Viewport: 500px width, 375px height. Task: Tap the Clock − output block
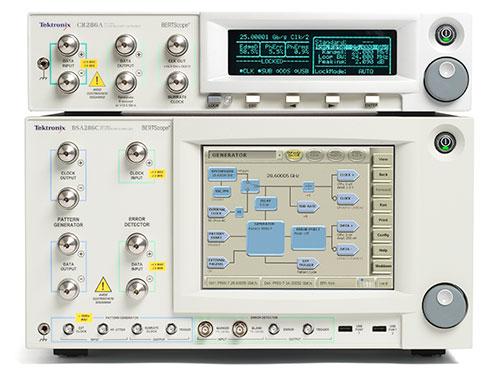point(348,198)
